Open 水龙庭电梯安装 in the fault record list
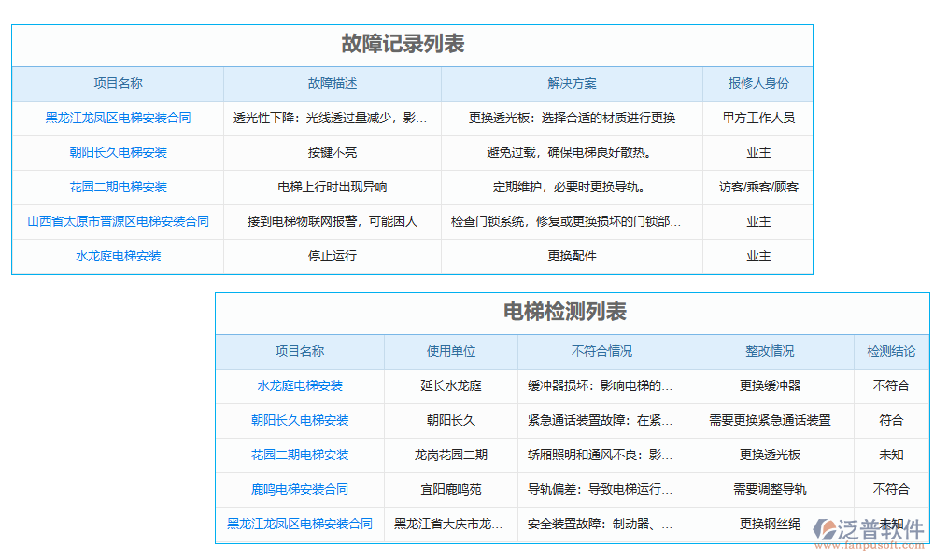The image size is (934, 560). (116, 256)
